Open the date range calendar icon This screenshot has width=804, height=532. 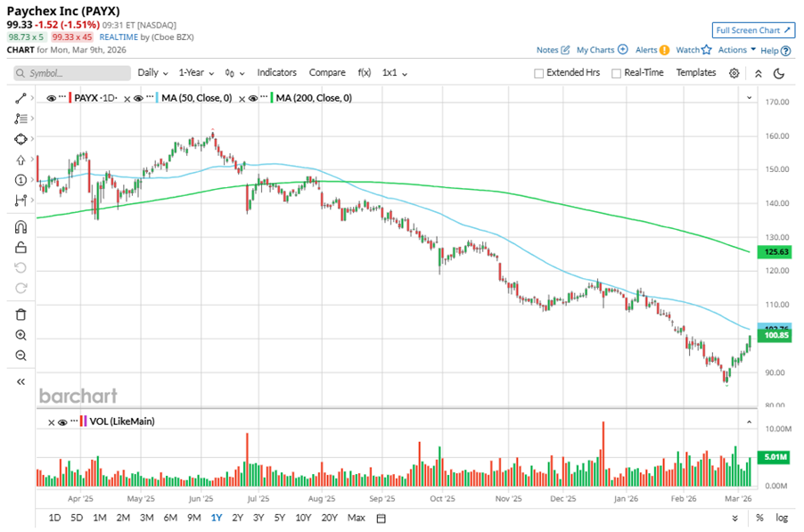(x=381, y=519)
